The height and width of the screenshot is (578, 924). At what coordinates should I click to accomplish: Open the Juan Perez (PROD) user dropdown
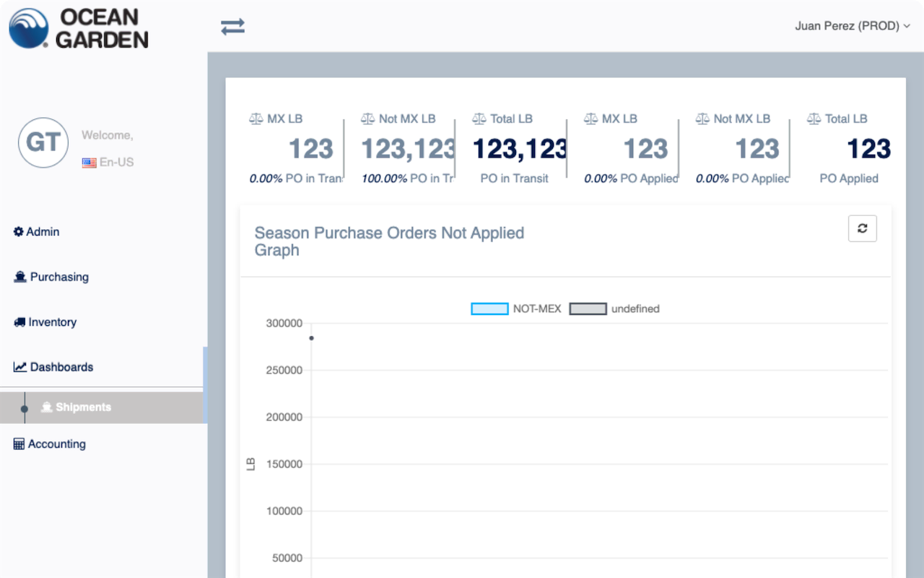click(x=852, y=26)
